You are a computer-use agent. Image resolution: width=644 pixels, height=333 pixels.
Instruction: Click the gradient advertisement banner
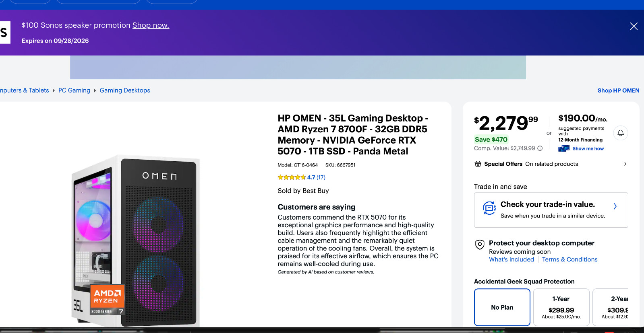298,67
